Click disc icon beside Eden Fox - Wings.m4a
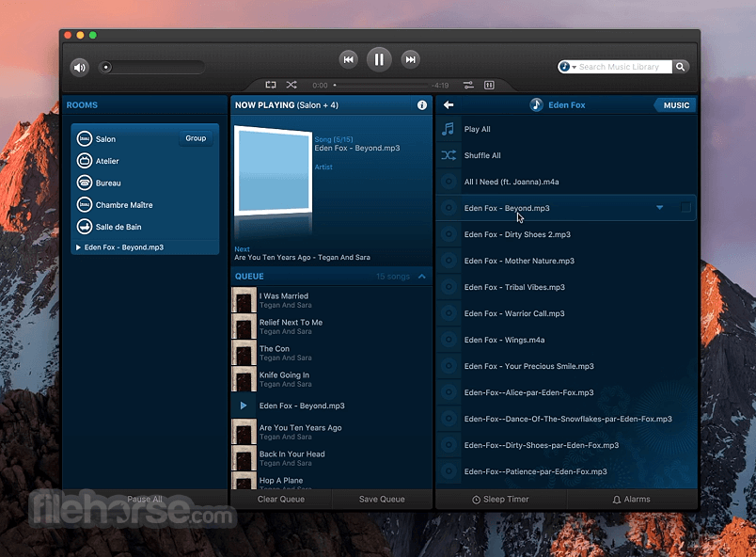Screen dimensions: 756x557 click(x=449, y=340)
